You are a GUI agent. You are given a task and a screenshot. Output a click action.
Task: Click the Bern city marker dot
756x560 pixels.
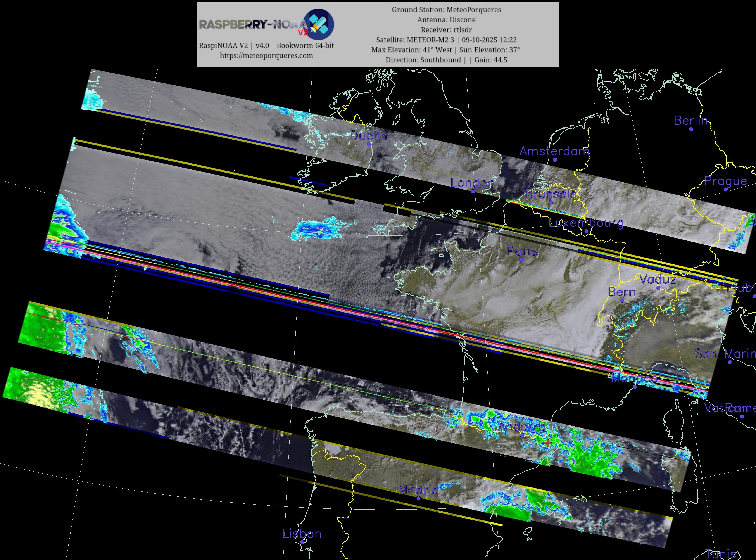pos(622,300)
